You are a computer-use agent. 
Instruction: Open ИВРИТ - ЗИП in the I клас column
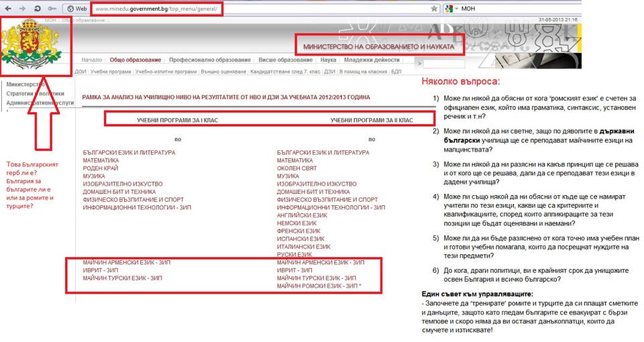(x=100, y=270)
